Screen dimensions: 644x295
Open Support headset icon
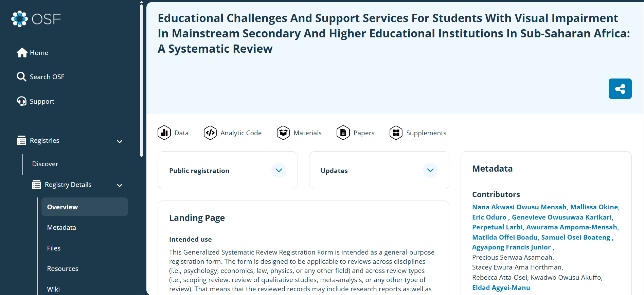(21, 101)
